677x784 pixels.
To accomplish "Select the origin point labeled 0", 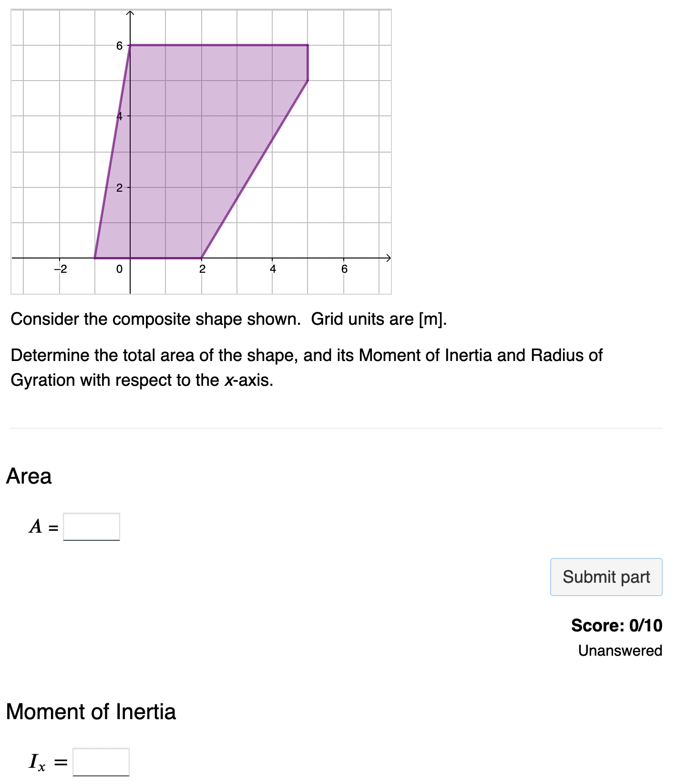I will pyautogui.click(x=119, y=269).
